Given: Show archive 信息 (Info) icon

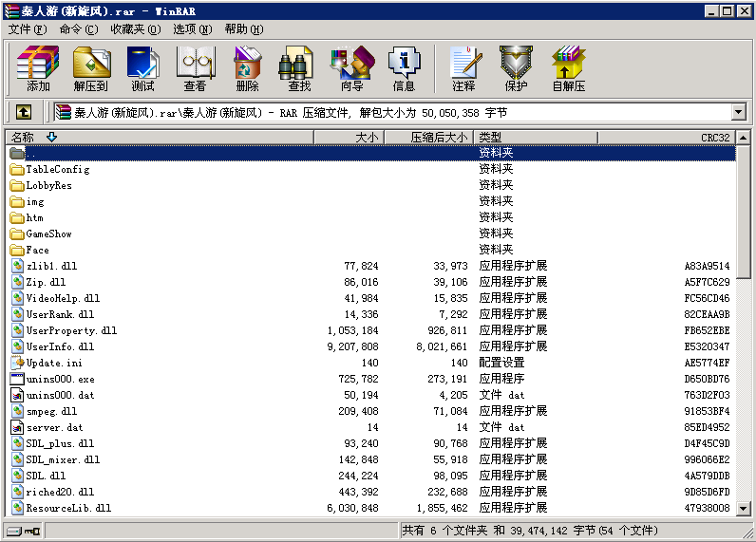Looking at the screenshot, I should tap(404, 68).
